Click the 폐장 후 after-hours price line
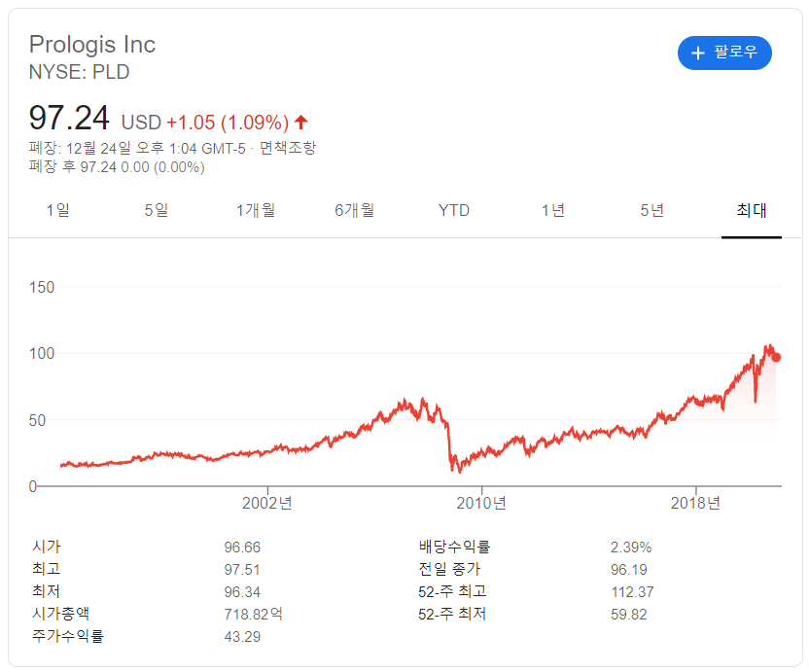Image resolution: width=809 pixels, height=672 pixels. tap(117, 166)
